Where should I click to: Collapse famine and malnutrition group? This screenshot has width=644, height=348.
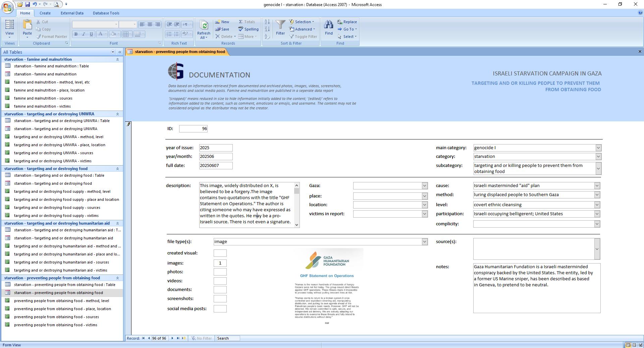pos(117,59)
